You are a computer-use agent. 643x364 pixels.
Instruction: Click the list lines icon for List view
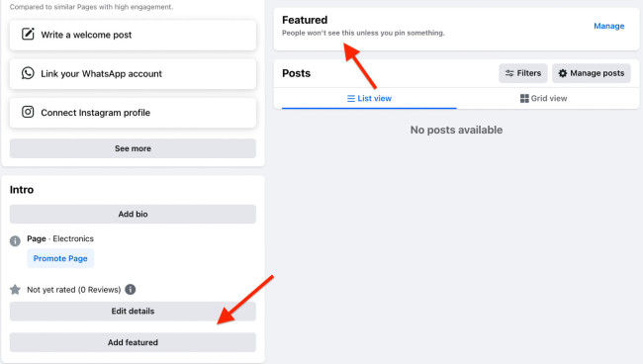351,98
